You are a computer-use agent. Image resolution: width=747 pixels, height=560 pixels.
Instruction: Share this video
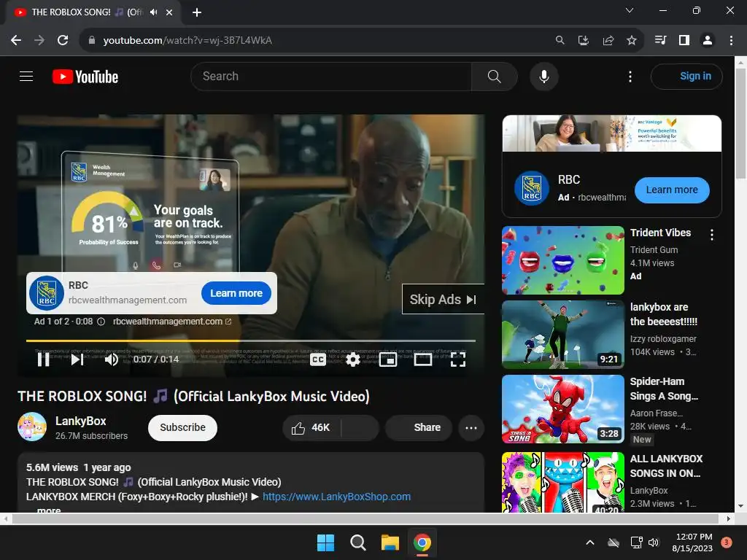click(x=419, y=427)
